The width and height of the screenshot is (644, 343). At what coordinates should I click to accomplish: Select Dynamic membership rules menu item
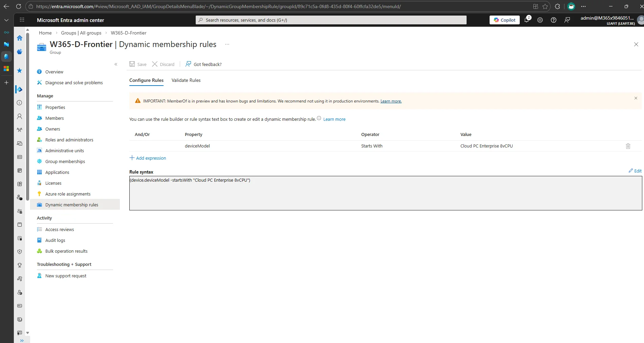pos(75,205)
